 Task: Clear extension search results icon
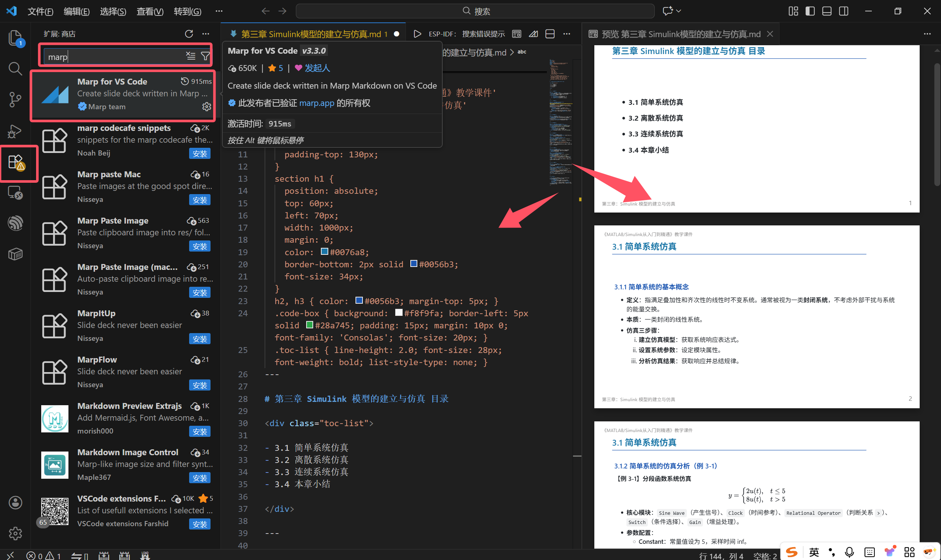point(191,57)
